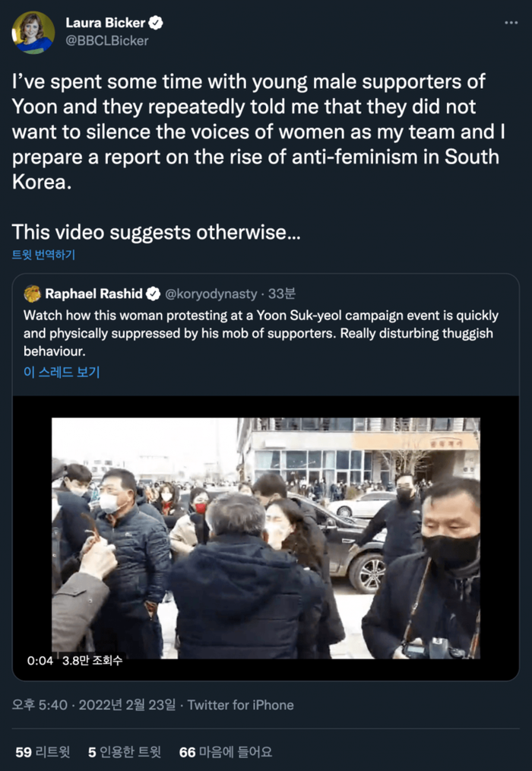
Task: Click Laura Bicker's verified badge
Action: pyautogui.click(x=156, y=23)
